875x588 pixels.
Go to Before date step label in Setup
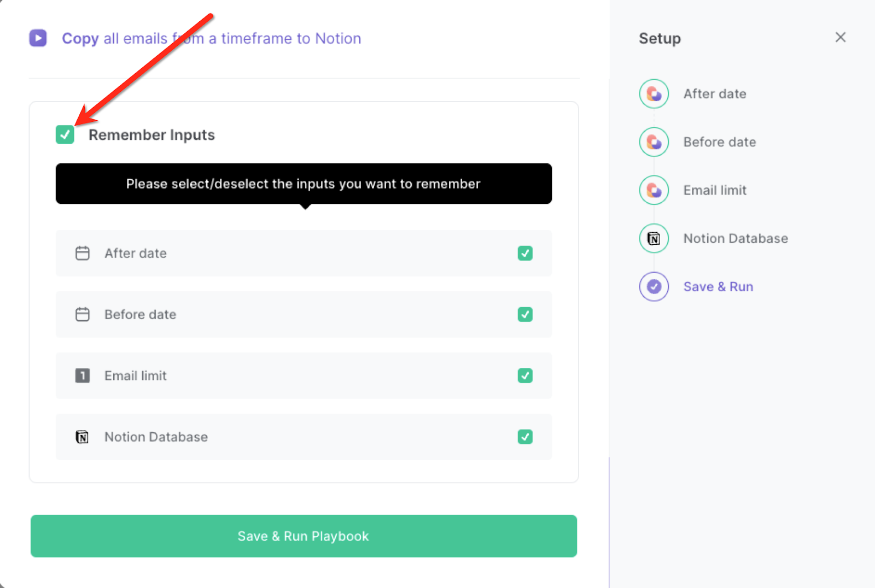point(720,142)
